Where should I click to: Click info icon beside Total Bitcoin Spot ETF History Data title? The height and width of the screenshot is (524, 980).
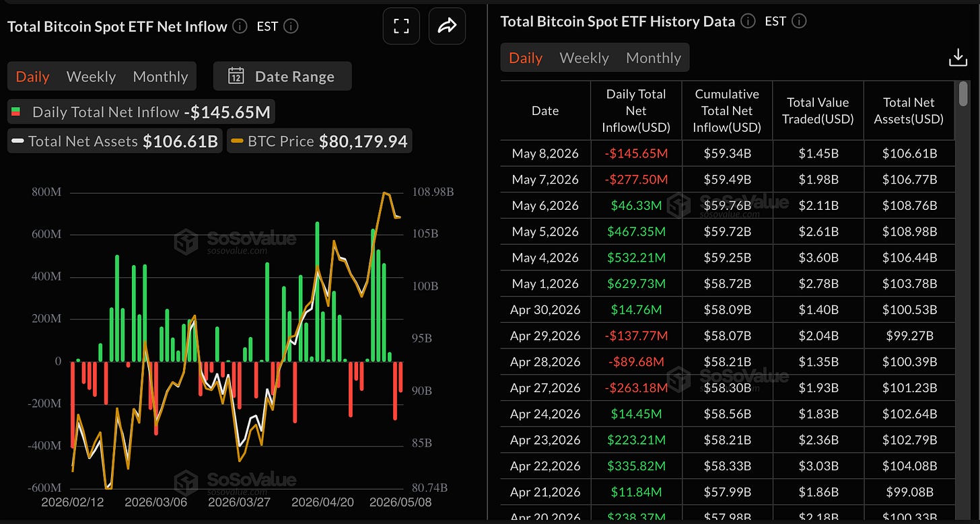[748, 22]
